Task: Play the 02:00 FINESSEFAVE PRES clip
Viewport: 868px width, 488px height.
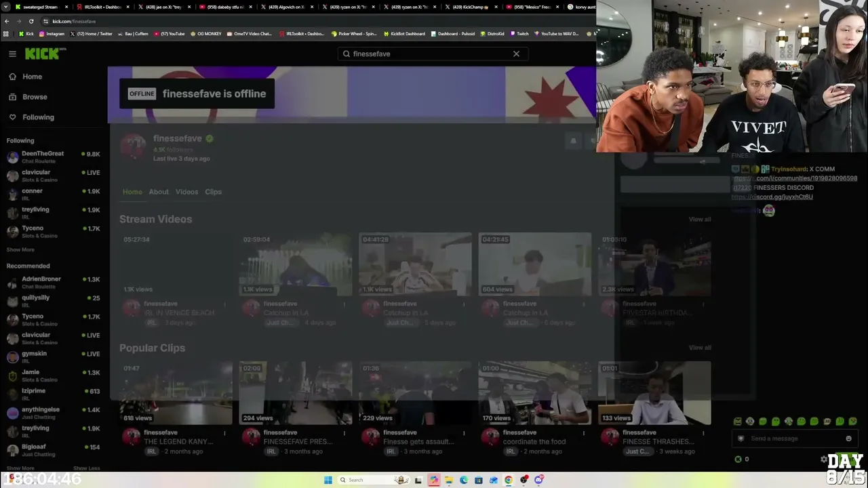Action: tap(296, 393)
